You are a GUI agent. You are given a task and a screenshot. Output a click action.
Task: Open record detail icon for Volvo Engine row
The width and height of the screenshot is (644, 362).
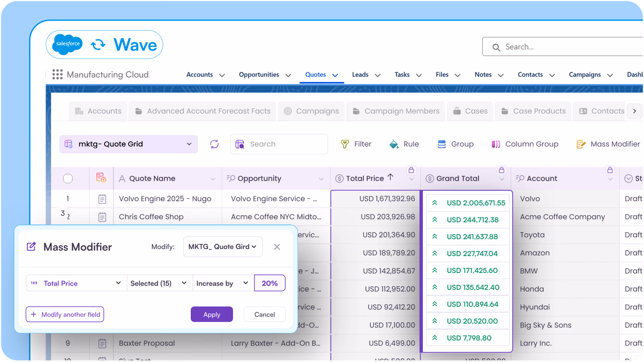tap(102, 199)
